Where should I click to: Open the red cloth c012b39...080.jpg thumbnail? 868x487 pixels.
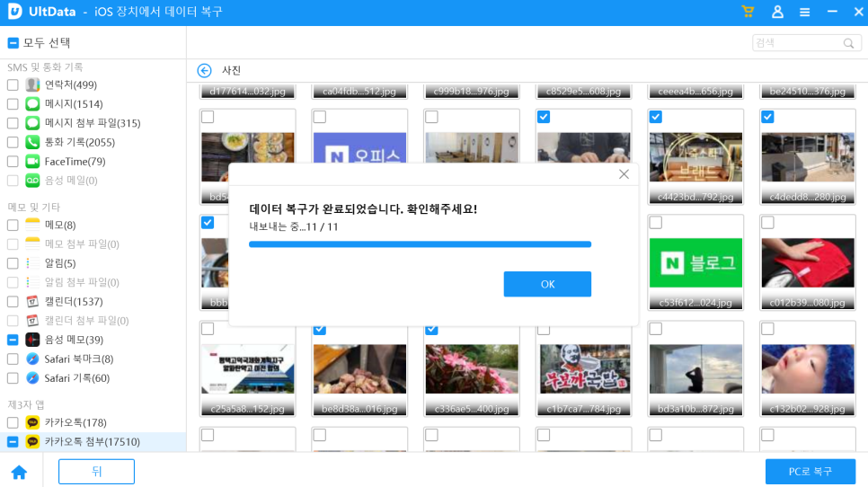coord(808,263)
